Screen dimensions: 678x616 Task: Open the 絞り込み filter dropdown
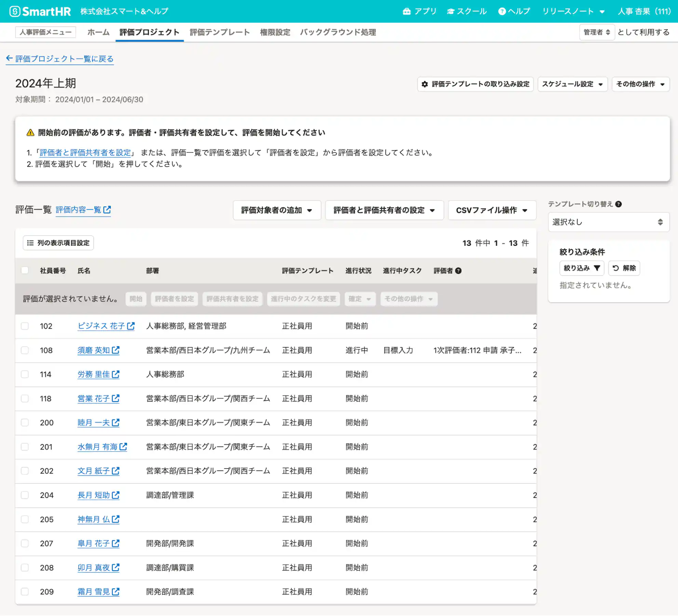(x=582, y=268)
